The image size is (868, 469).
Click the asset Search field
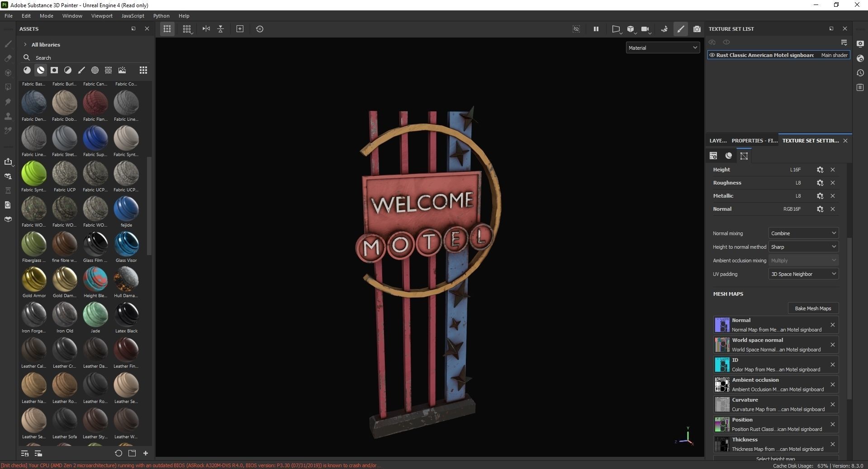86,58
